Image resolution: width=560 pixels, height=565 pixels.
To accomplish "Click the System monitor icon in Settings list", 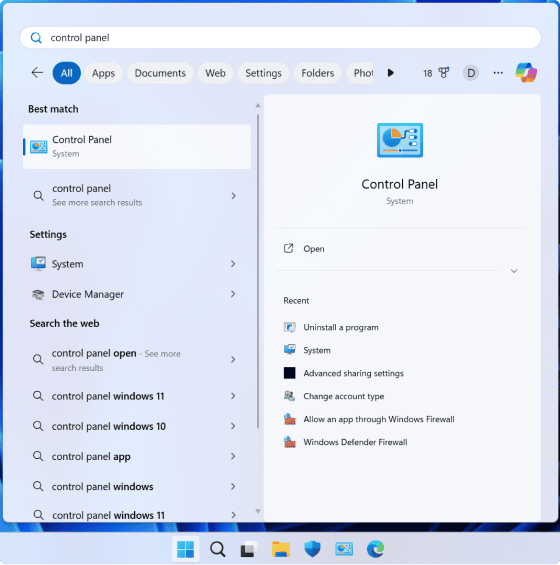I will tap(38, 264).
